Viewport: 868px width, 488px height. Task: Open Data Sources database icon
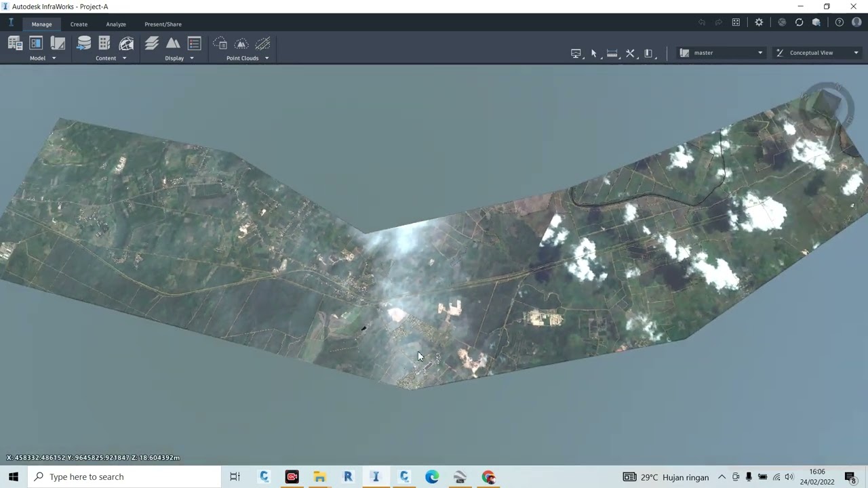[x=84, y=44]
